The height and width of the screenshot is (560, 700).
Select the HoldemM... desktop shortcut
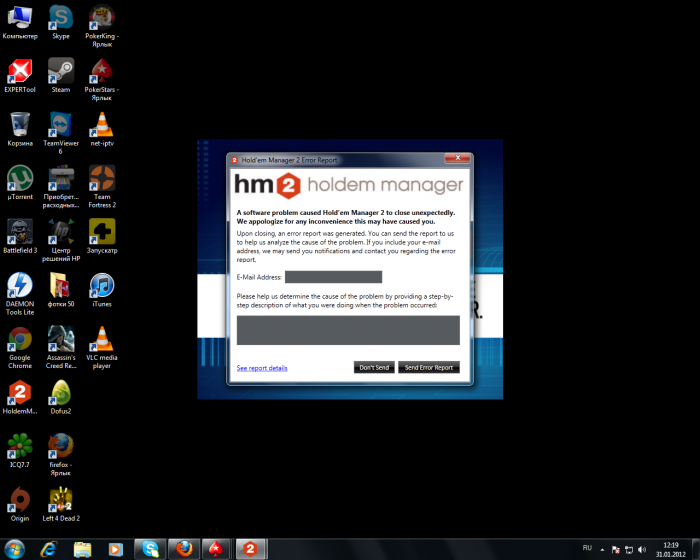point(20,397)
